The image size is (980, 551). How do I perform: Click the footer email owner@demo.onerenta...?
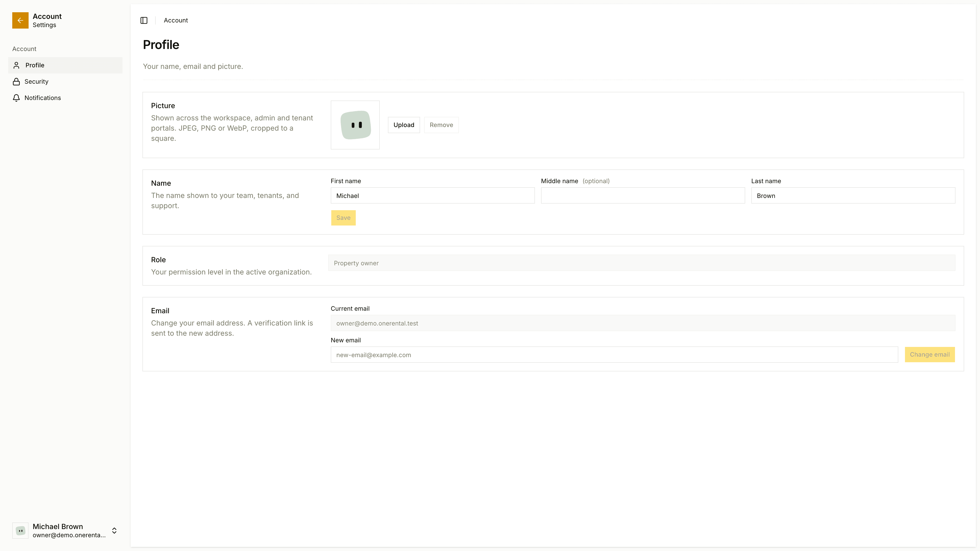[x=69, y=535]
